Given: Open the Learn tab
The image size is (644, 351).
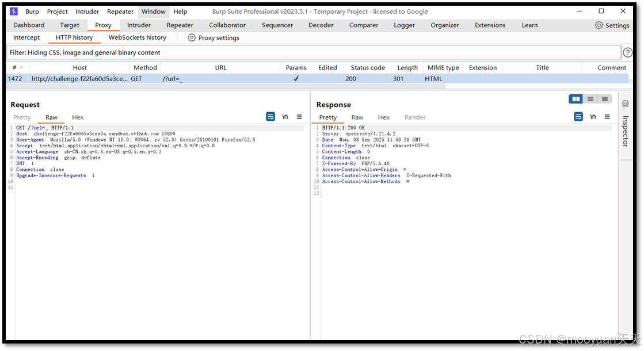Looking at the screenshot, I should (x=529, y=25).
